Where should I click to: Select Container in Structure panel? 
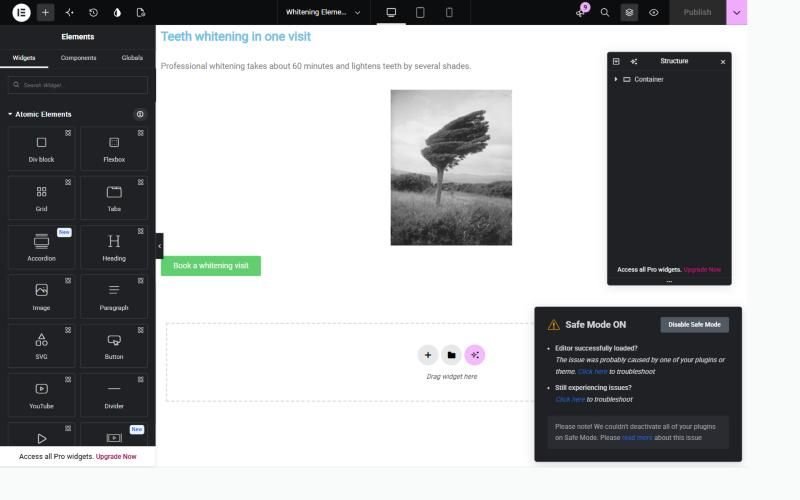coord(648,80)
